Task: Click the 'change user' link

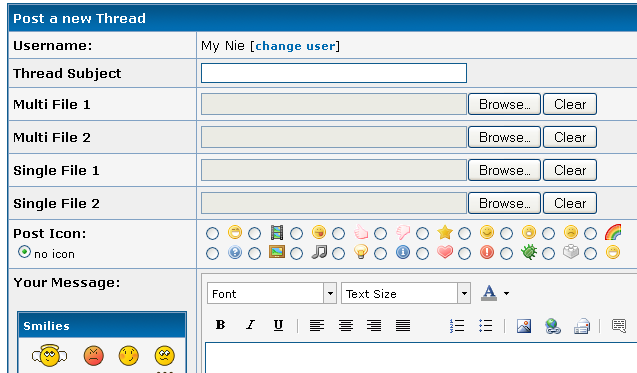Action: point(295,46)
